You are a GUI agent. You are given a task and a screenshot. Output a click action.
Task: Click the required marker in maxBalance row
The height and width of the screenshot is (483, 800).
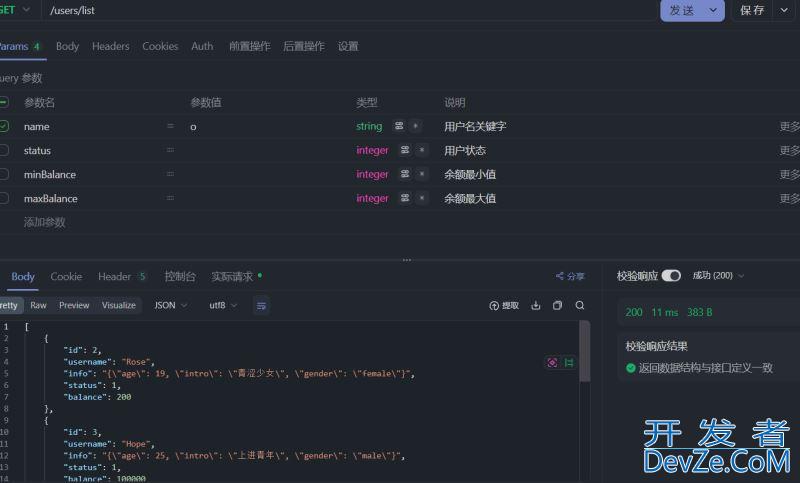pos(422,197)
